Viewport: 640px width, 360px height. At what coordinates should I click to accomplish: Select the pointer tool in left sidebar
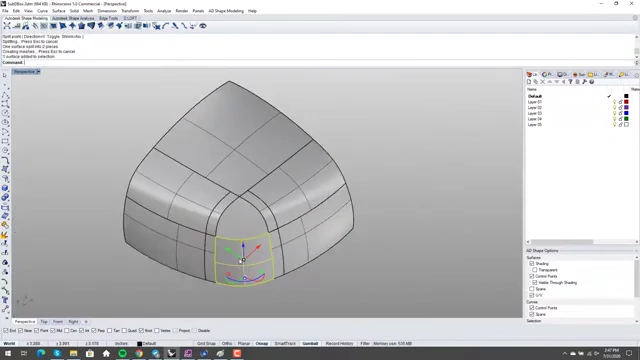tap(5, 76)
